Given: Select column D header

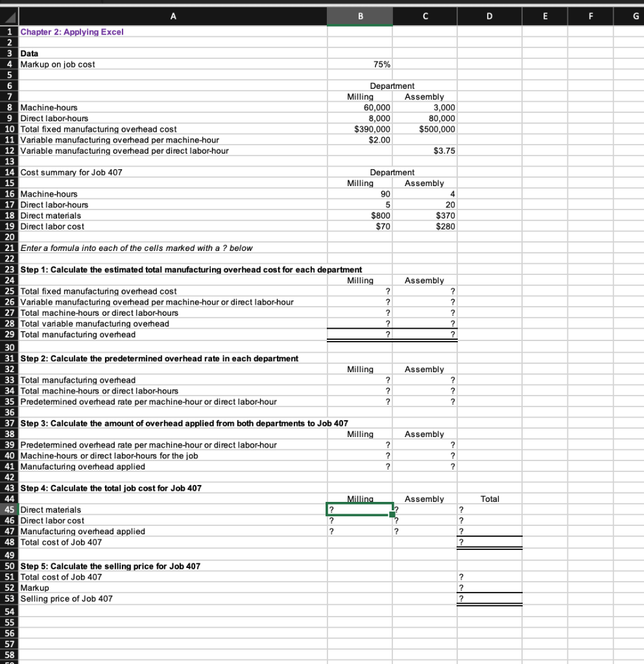Looking at the screenshot, I should point(490,16).
